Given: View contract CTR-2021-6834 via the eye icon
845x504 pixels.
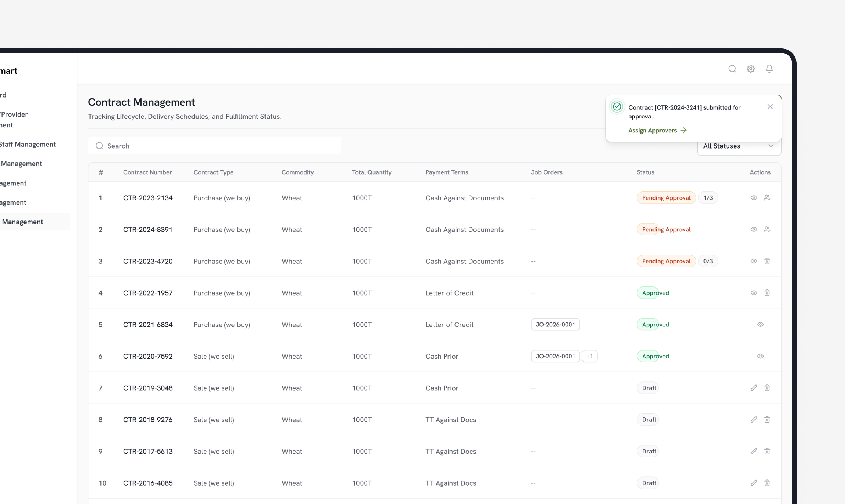Looking at the screenshot, I should tap(760, 325).
